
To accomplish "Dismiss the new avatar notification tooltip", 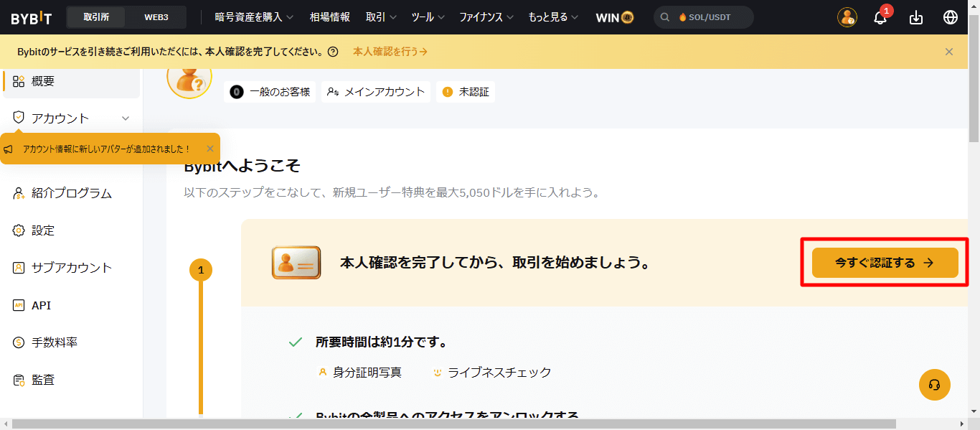I will pyautogui.click(x=209, y=149).
